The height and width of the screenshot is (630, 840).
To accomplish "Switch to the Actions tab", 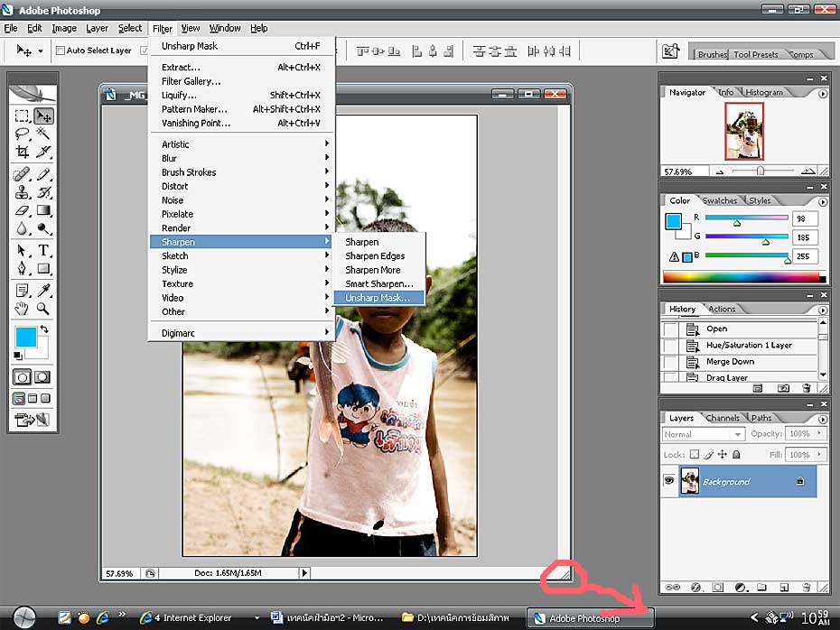I will 722,309.
